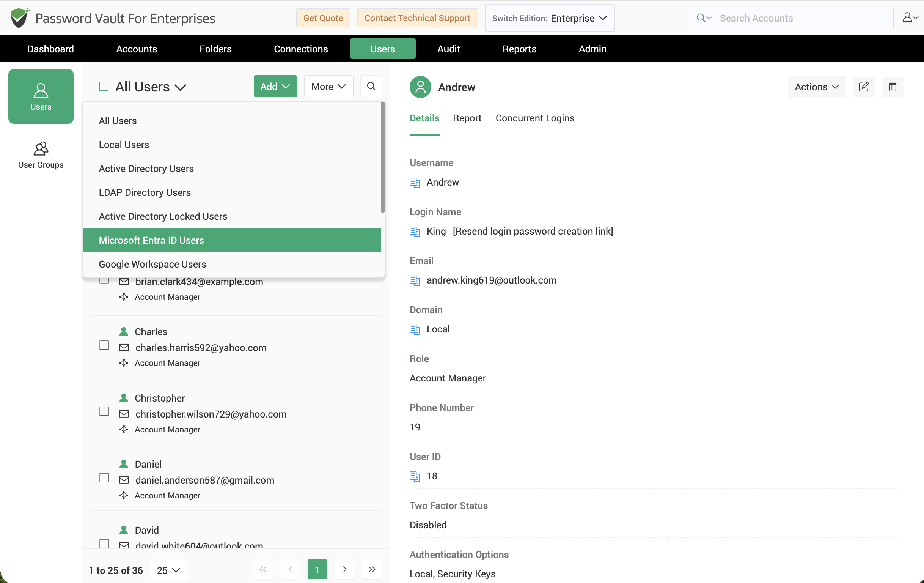Switch to the Concurrent Logins tab
Screen dimensions: 924x583
535,118
